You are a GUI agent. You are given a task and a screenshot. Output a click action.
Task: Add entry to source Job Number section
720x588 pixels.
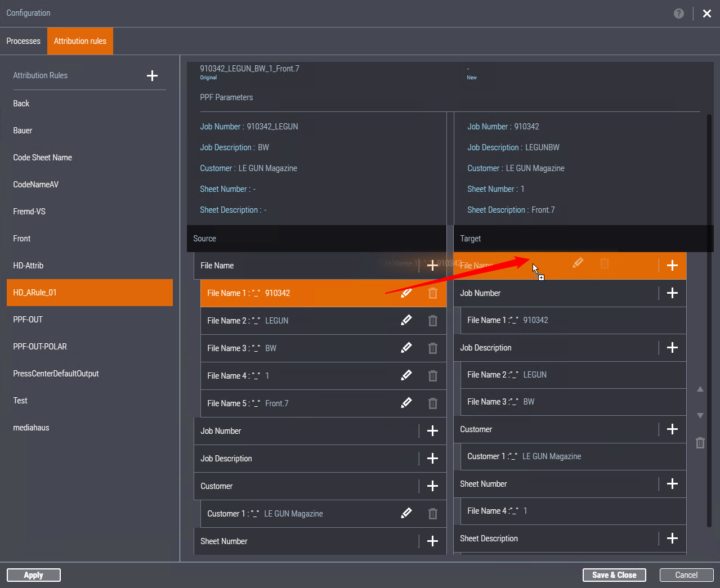pyautogui.click(x=432, y=431)
